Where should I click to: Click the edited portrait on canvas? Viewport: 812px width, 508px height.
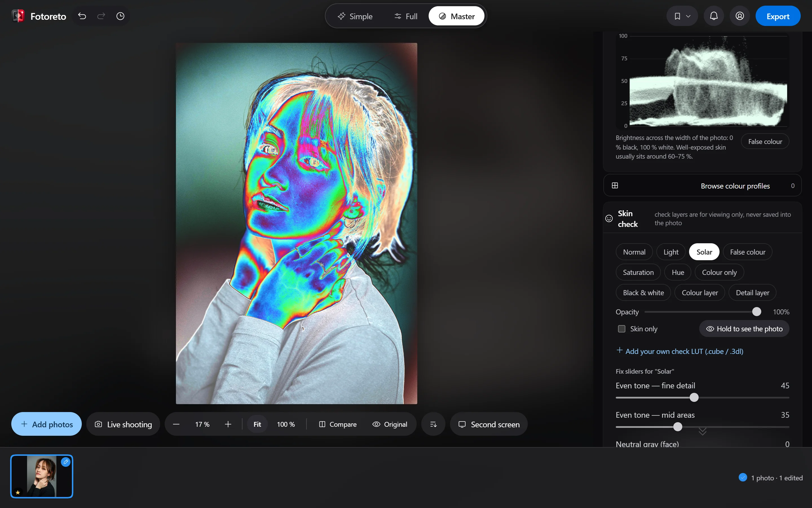(x=296, y=223)
